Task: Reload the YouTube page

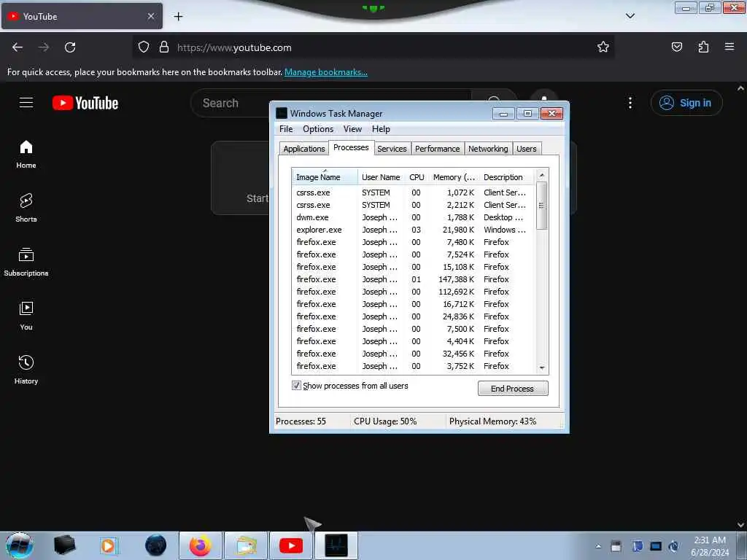Action: tap(70, 47)
